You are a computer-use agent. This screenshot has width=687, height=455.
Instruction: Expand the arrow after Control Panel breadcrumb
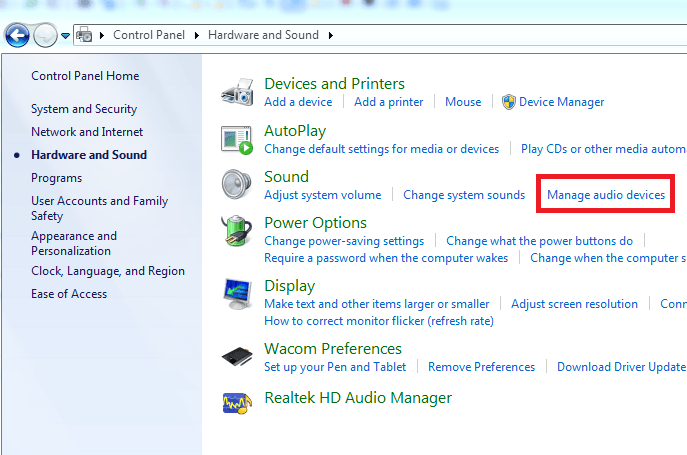[197, 36]
